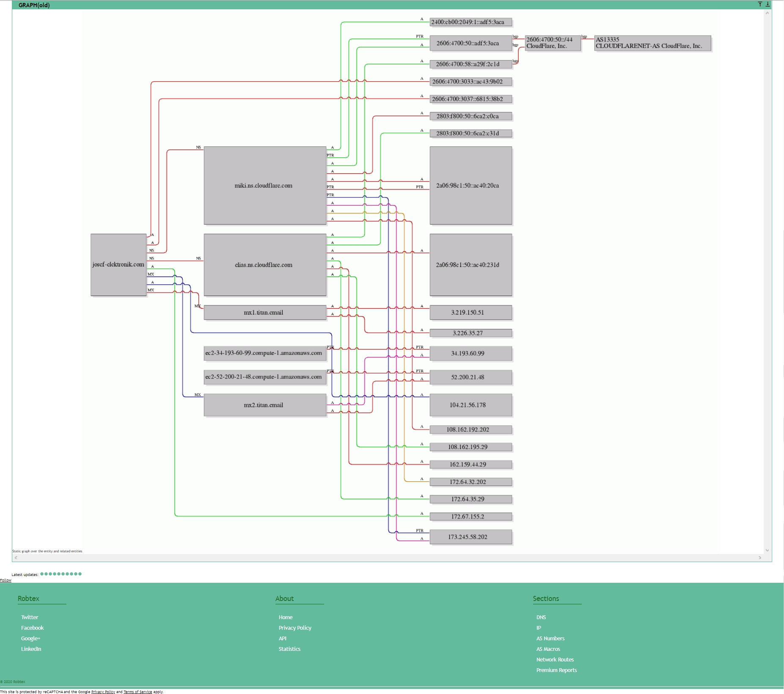The height and width of the screenshot is (694, 784).
Task: Click the 2a06:98c1:50::ac40:231d node
Action: click(471, 265)
